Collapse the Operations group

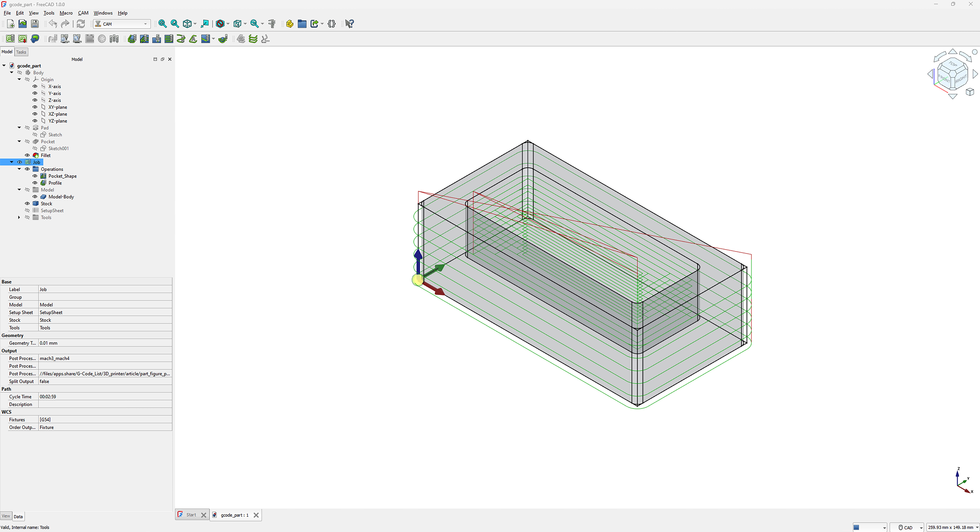click(19, 169)
